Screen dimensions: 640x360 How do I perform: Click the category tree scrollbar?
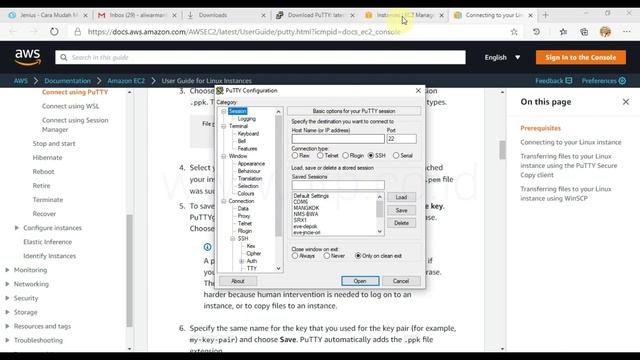point(278,176)
